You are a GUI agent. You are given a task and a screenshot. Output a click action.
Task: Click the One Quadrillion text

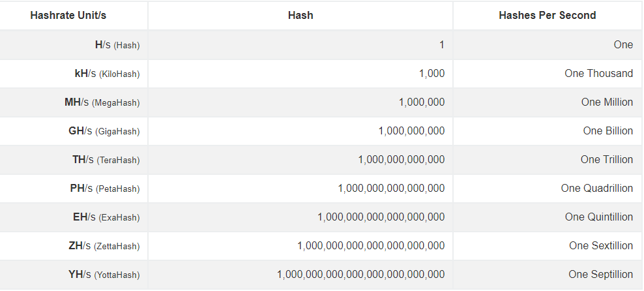coord(597,189)
